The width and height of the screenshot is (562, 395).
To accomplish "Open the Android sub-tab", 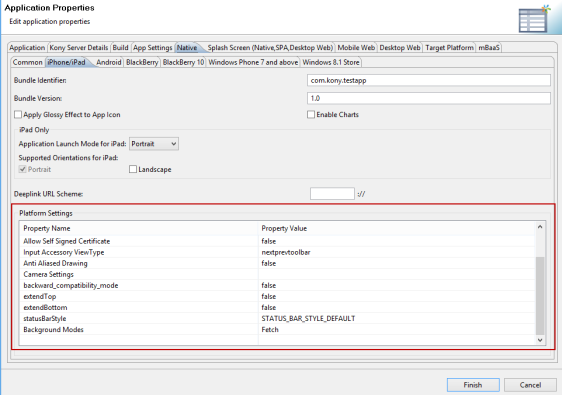I will tap(109, 62).
